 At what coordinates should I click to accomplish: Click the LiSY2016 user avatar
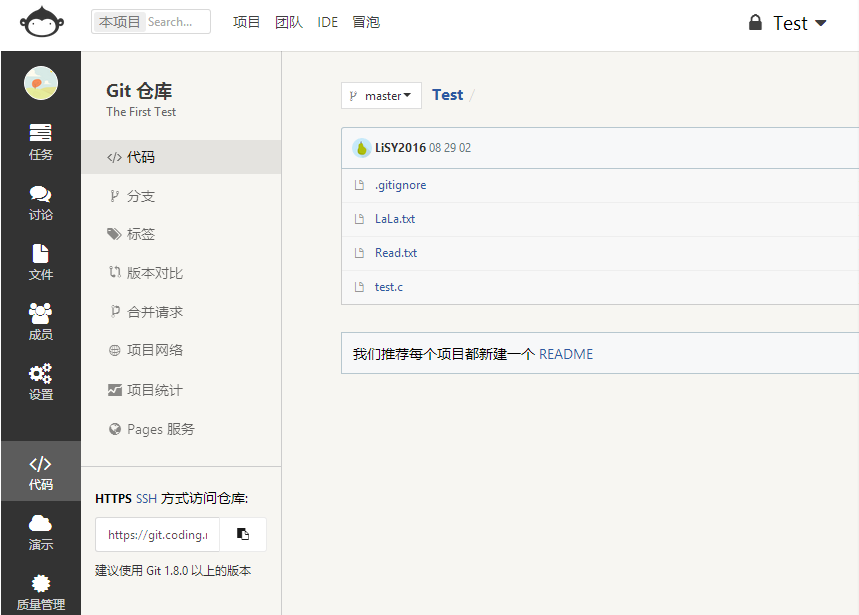tap(362, 148)
